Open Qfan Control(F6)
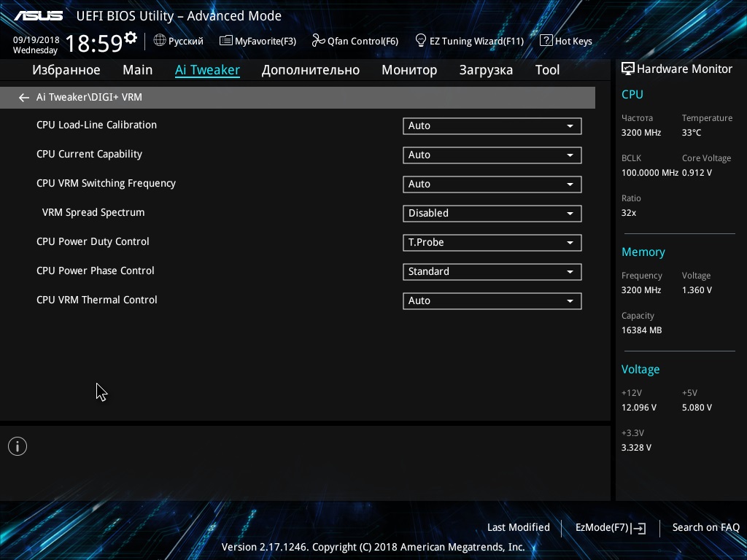 (355, 41)
